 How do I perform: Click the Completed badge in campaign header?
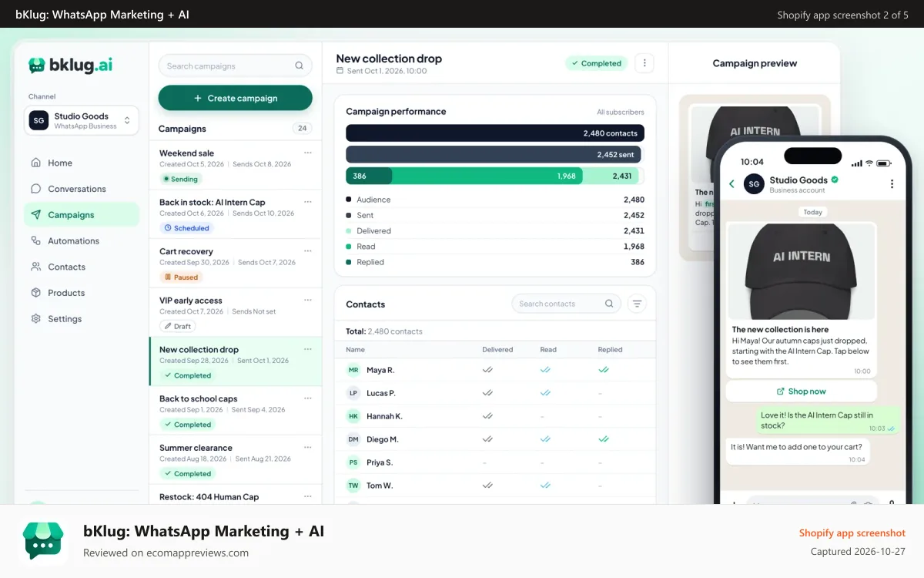point(596,63)
